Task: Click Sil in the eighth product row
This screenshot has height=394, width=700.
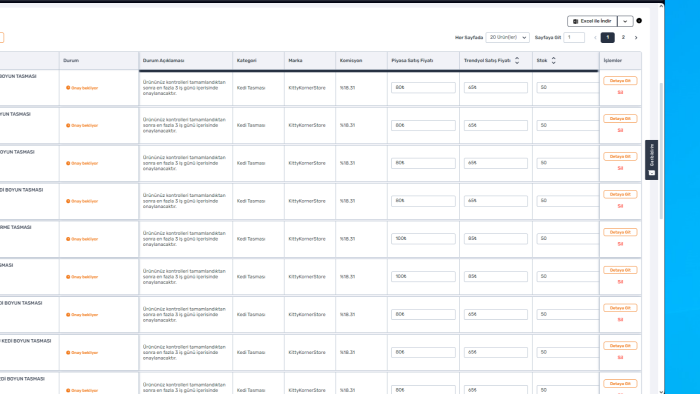Action: tap(620, 357)
